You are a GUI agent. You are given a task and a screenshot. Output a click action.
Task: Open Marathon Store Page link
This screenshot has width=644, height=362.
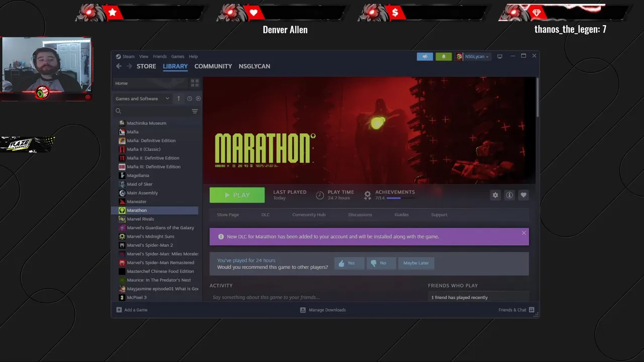coord(228,215)
